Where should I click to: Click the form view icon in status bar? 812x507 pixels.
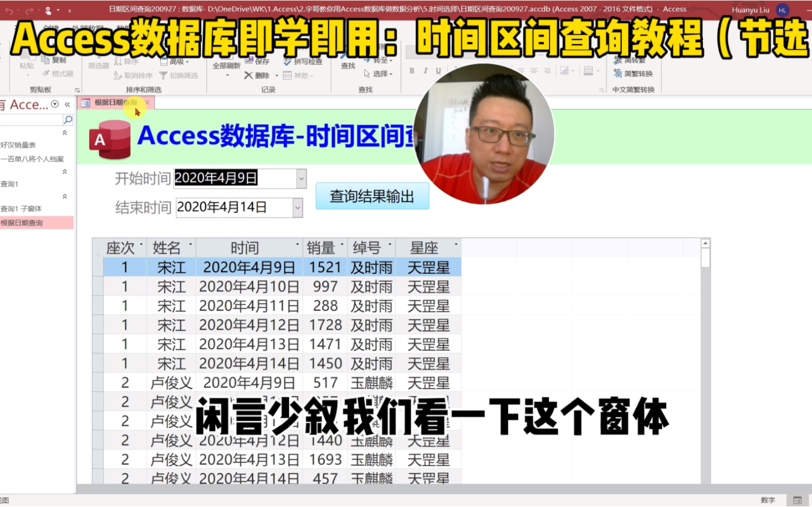click(798, 500)
